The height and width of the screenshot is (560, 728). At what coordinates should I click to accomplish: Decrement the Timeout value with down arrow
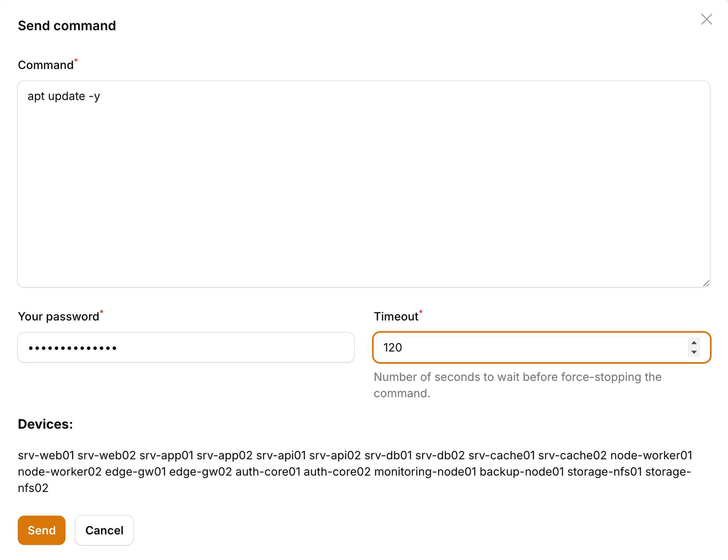point(694,352)
